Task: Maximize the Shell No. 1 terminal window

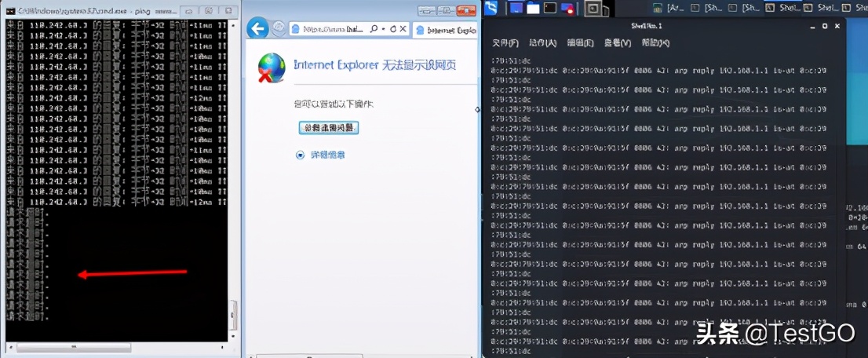Action: [824, 26]
